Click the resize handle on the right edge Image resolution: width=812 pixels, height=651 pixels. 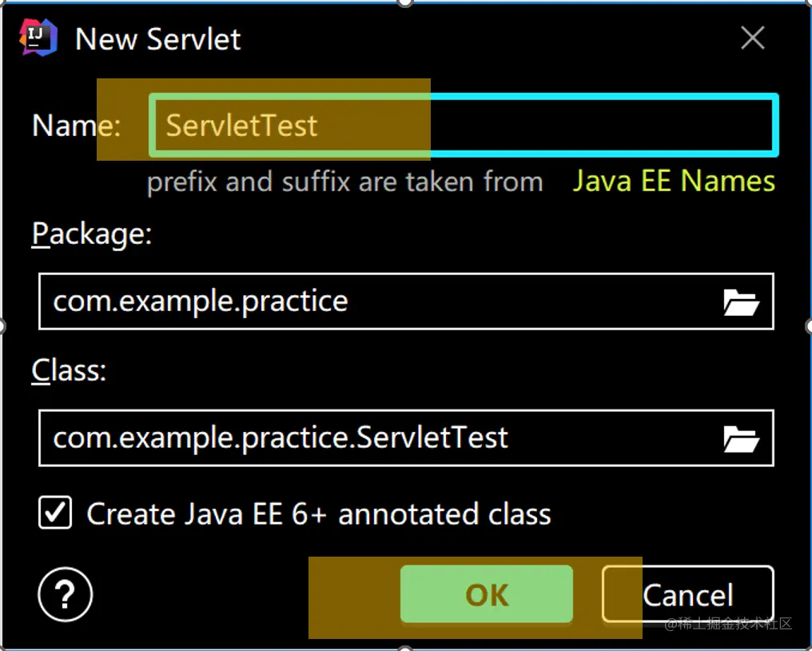(x=808, y=325)
